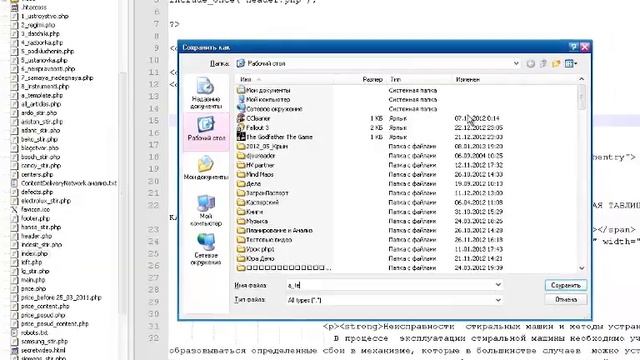
Task: Open the Папка location dropdown
Action: click(x=516, y=64)
